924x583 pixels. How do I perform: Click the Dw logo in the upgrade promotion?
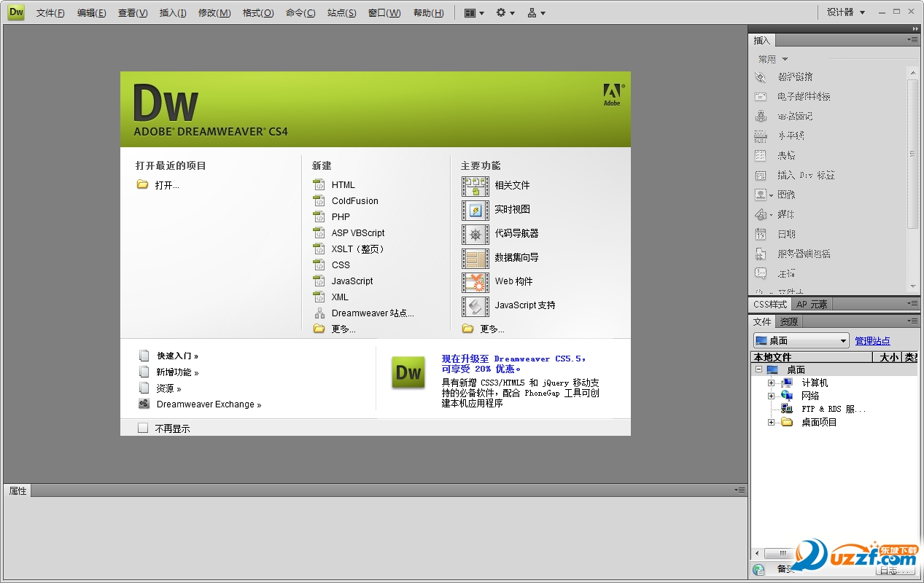(x=408, y=372)
